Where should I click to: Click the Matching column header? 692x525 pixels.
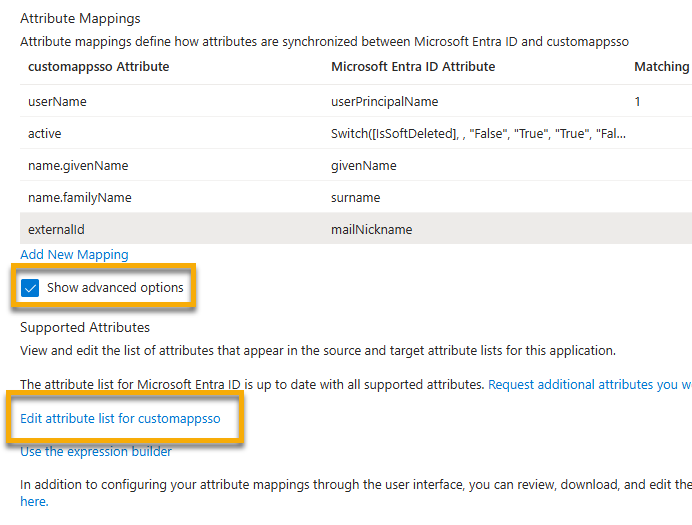pos(662,67)
